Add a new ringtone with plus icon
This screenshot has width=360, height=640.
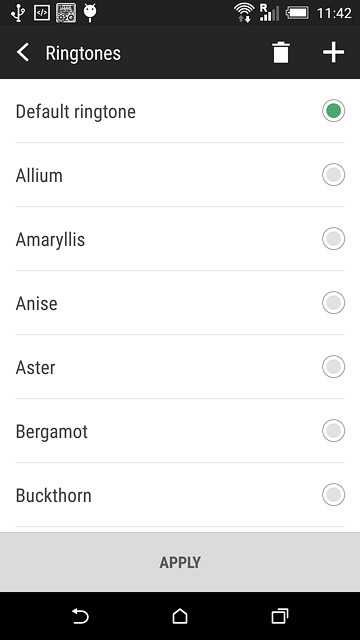(x=333, y=53)
